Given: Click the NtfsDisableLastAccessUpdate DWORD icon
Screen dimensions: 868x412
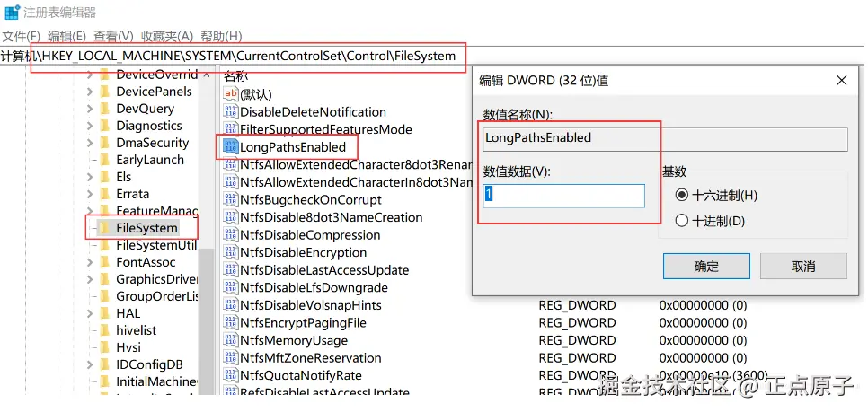Looking at the screenshot, I should [x=230, y=270].
